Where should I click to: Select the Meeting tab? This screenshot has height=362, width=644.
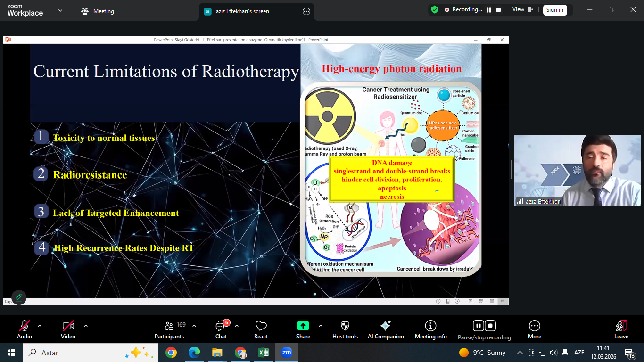[x=98, y=11]
